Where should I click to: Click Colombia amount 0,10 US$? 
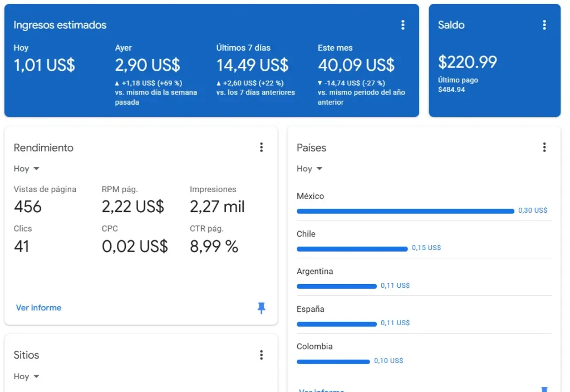[x=388, y=361]
